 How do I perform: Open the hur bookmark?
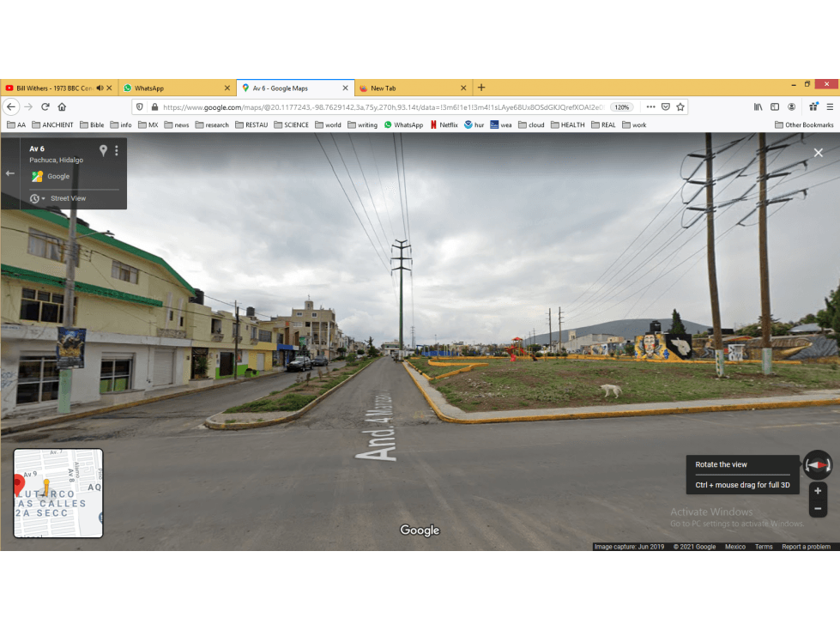pyautogui.click(x=474, y=124)
